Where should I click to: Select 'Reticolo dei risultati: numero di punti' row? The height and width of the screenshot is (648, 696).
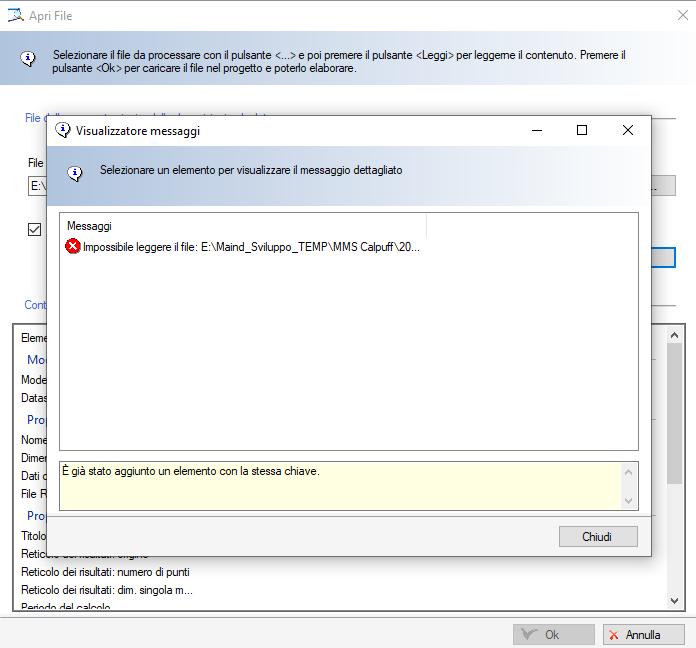tap(105, 572)
